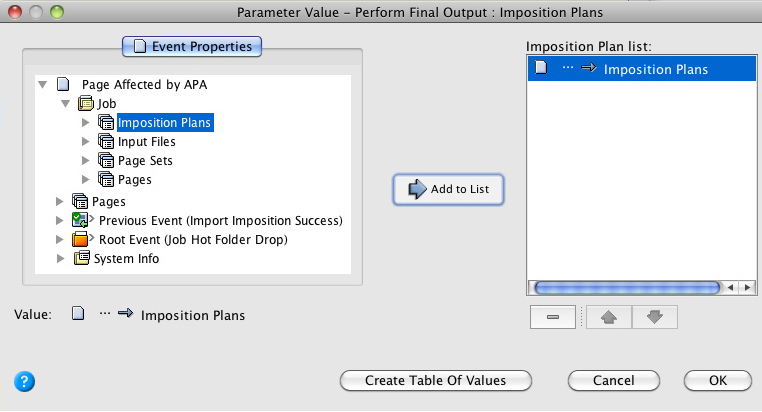Click the Imposition Plans collection icon in tree
Viewport: 762px width, 412px height.
pyautogui.click(x=106, y=122)
